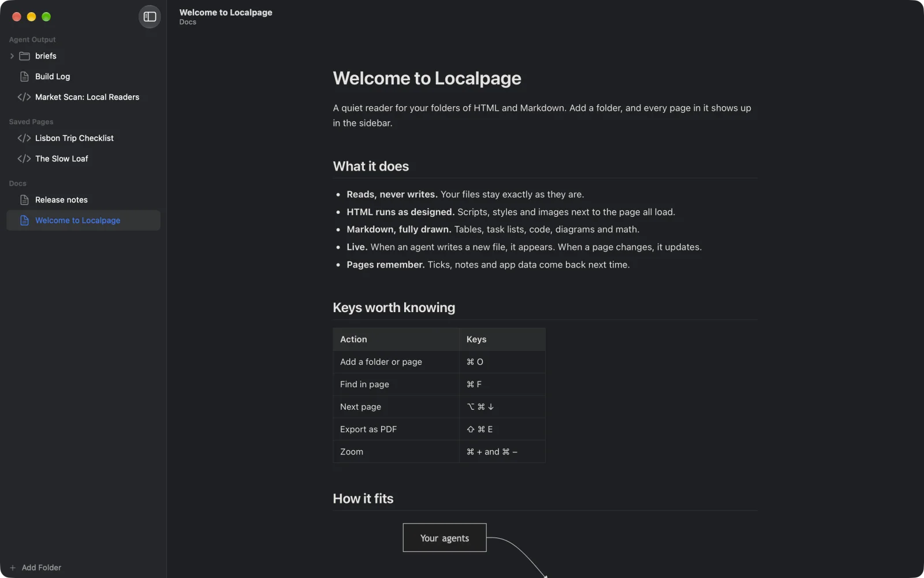Open the Build Log document icon
Image resolution: width=924 pixels, height=578 pixels.
click(x=24, y=76)
